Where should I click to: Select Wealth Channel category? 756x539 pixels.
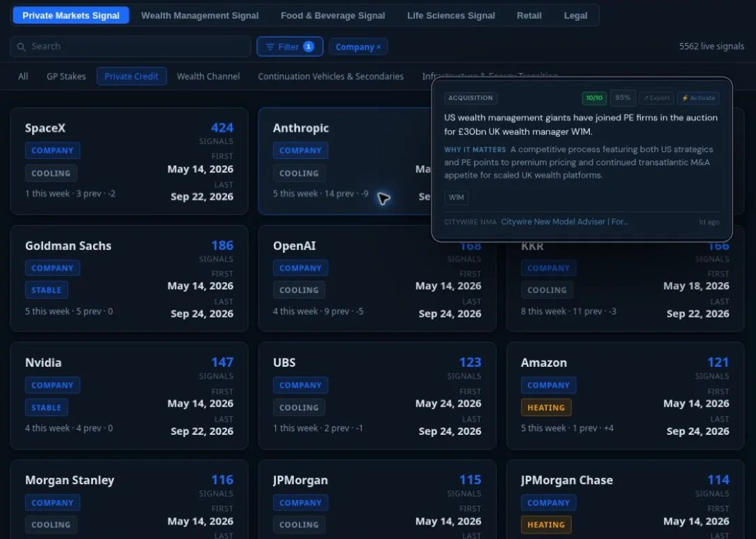[208, 76]
